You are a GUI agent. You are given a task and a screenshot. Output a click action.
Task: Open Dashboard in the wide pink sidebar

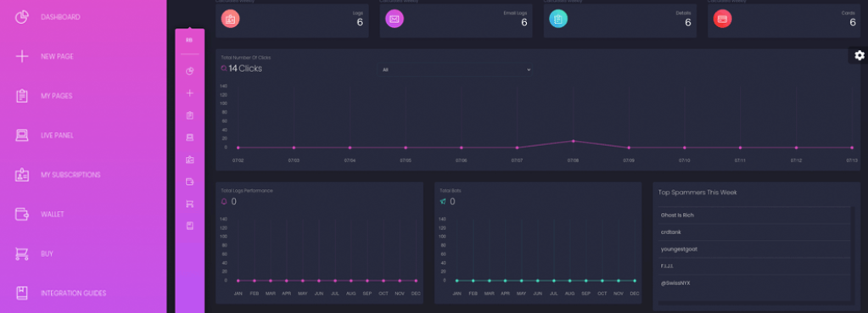(x=47, y=17)
